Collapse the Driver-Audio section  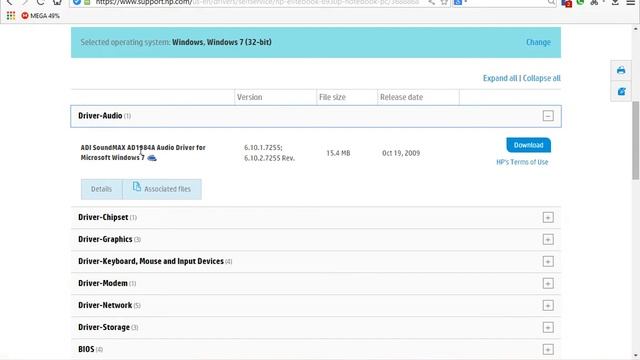pyautogui.click(x=548, y=116)
